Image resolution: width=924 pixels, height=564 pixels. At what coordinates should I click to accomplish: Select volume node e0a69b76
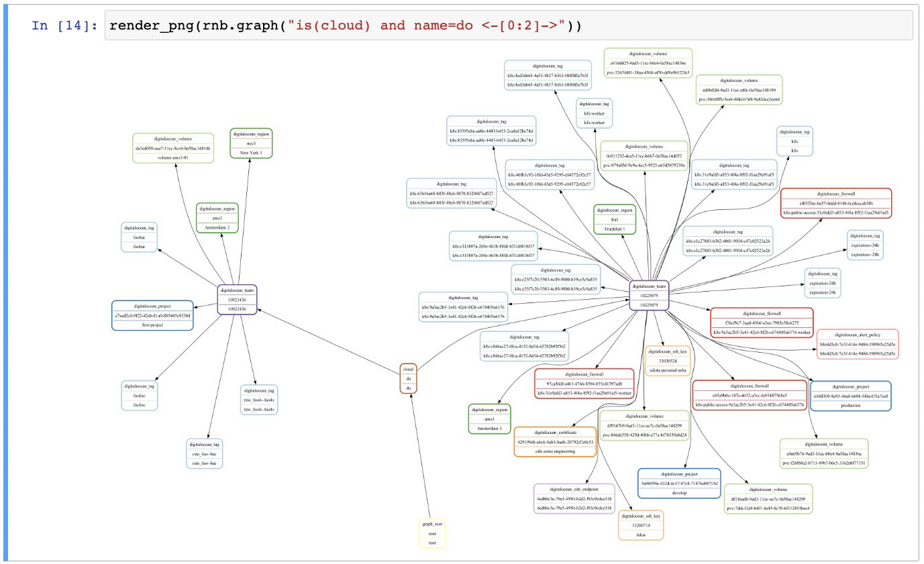(x=824, y=453)
